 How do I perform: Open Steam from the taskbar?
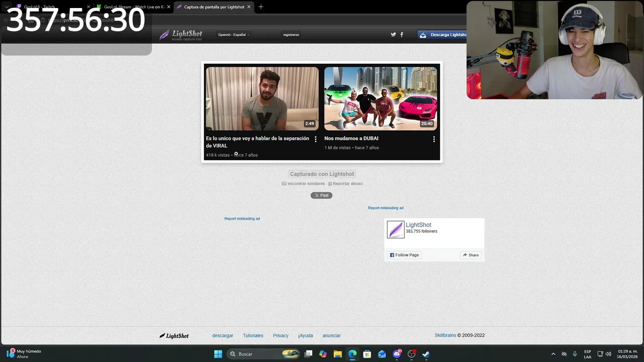[426, 354]
